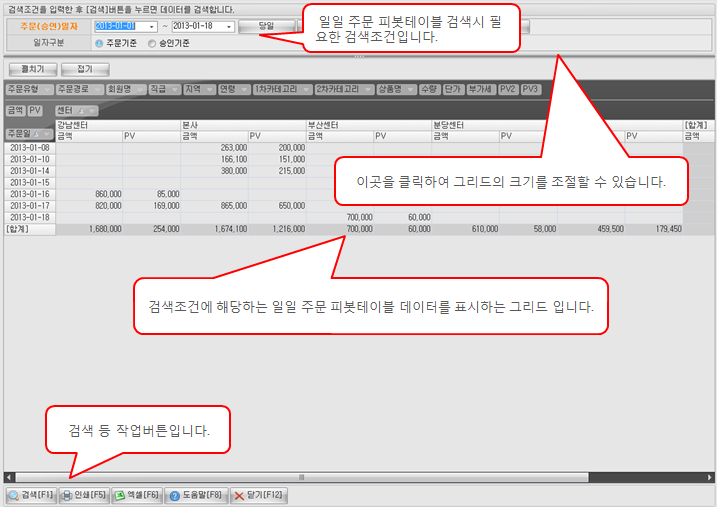
Task: Open the 주문경로 field filter dropdown
Action: 97,90
